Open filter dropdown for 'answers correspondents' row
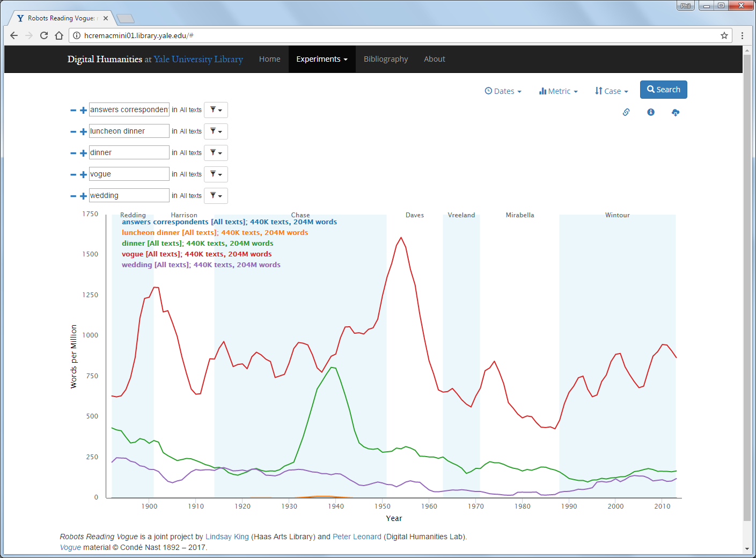This screenshot has width=756, height=558. 216,110
